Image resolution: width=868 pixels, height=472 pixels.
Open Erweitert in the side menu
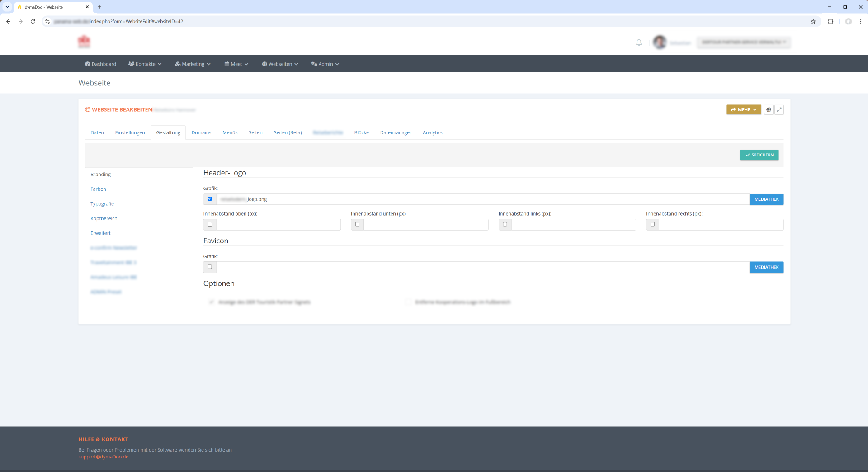tap(100, 233)
